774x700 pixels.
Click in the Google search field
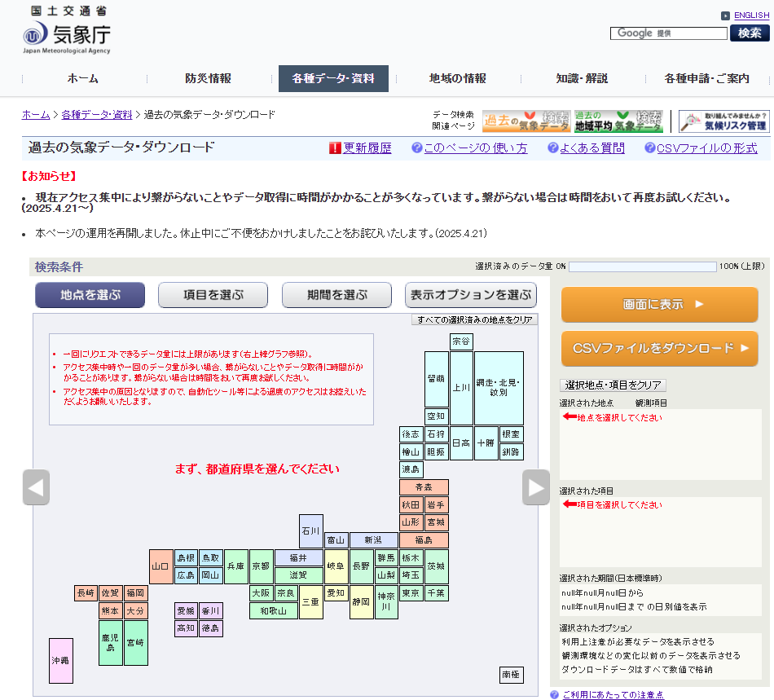(668, 33)
